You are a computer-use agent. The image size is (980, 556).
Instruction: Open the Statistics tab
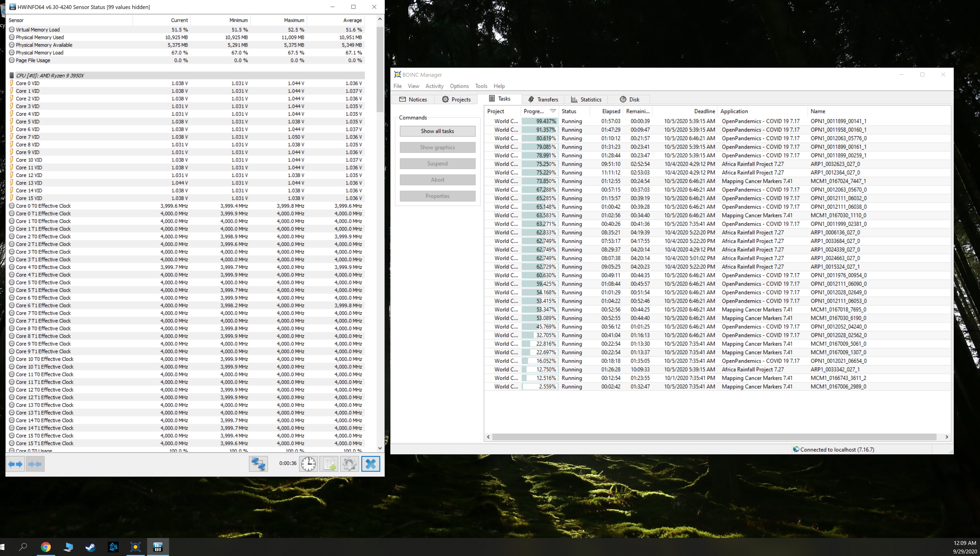click(586, 99)
